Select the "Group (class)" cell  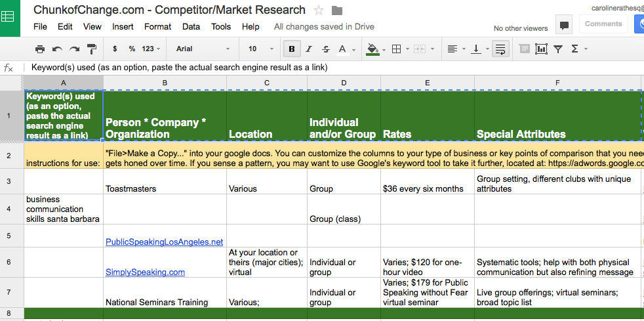pyautogui.click(x=344, y=209)
